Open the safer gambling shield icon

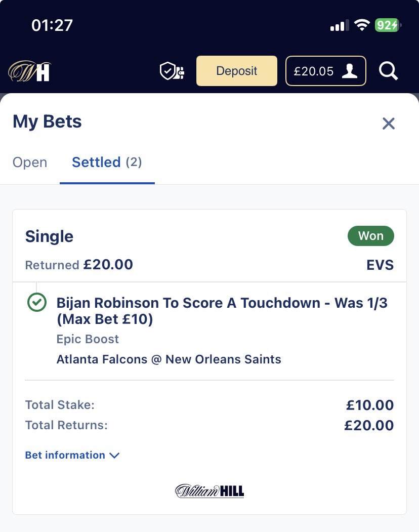click(172, 71)
